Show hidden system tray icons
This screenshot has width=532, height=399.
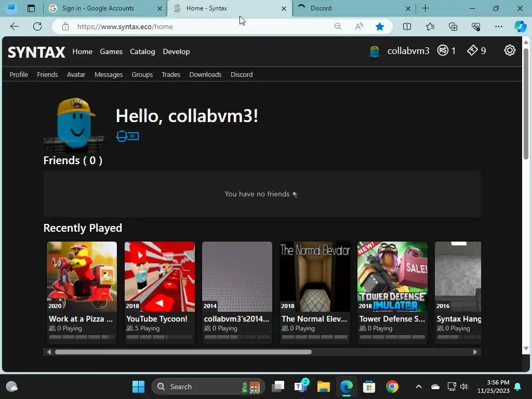coord(419,387)
